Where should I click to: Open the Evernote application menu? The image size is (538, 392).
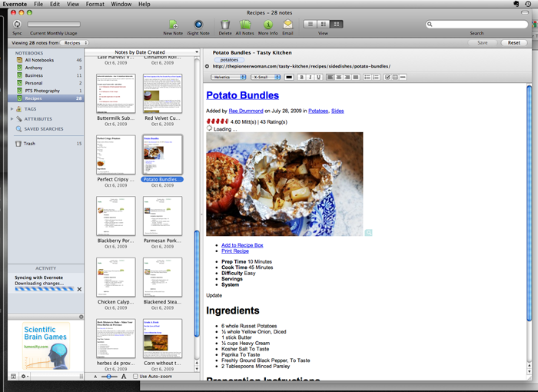15,4
